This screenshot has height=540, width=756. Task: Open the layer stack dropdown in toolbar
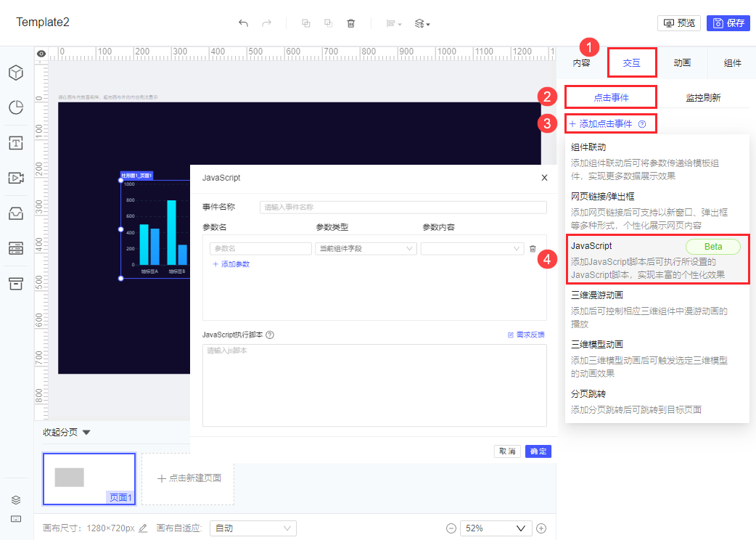[x=422, y=23]
